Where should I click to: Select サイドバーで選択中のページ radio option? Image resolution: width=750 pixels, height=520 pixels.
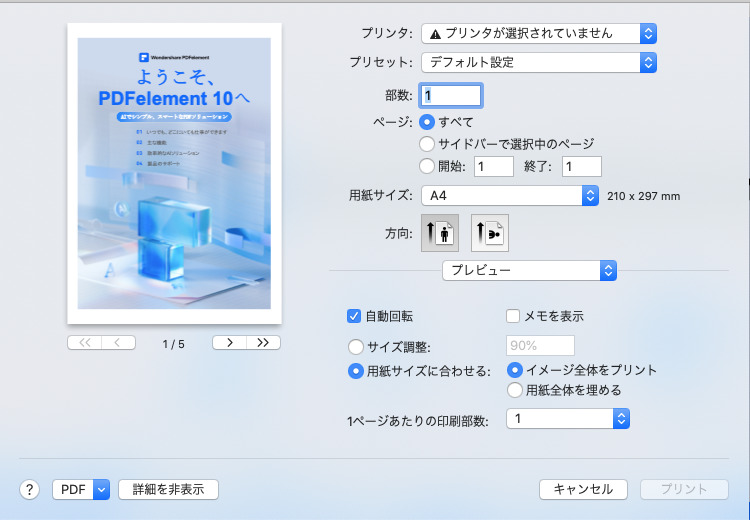pyautogui.click(x=427, y=144)
